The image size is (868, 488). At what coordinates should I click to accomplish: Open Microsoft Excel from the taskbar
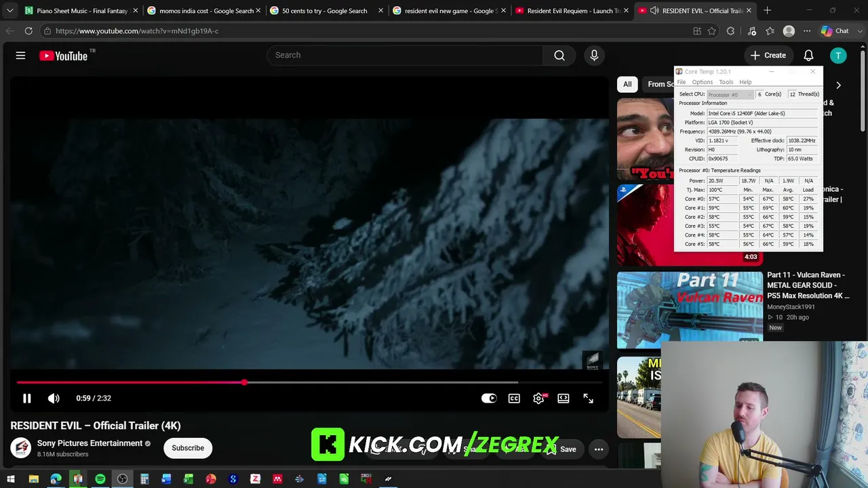[189, 480]
